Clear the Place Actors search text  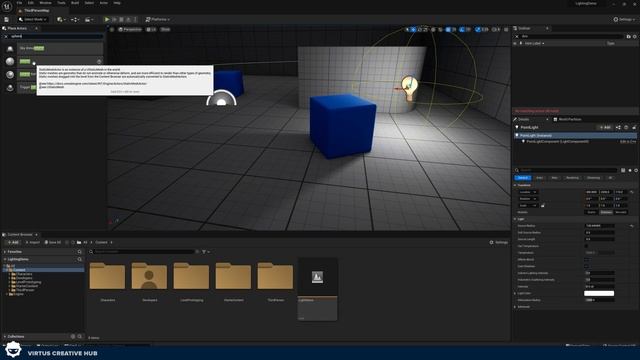tap(6, 36)
